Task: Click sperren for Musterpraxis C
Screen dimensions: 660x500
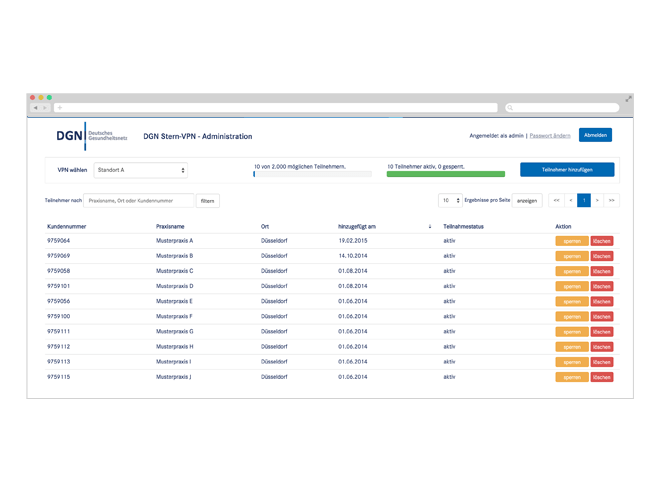Action: coord(572,271)
